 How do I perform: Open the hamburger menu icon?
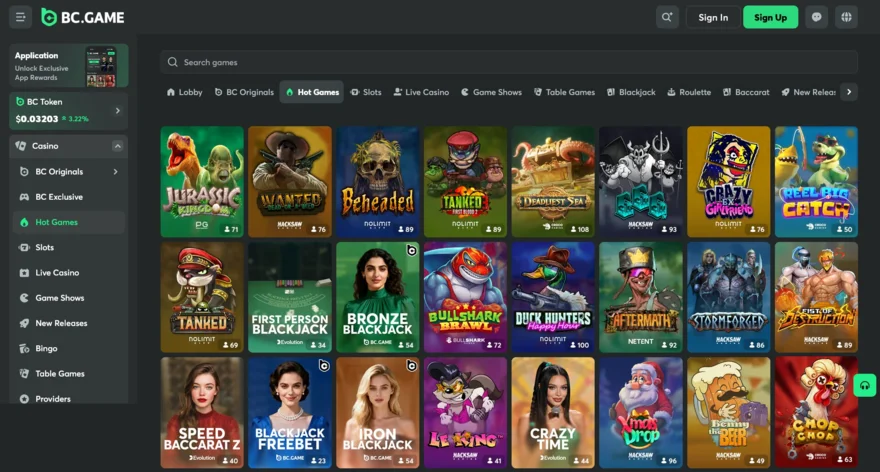click(x=20, y=17)
